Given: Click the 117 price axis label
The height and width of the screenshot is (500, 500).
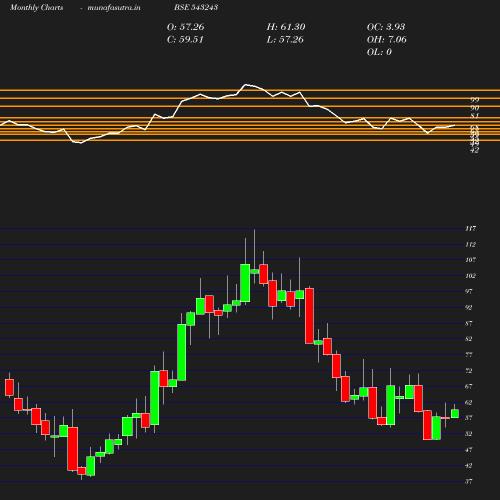Looking at the screenshot, I should [x=470, y=229].
